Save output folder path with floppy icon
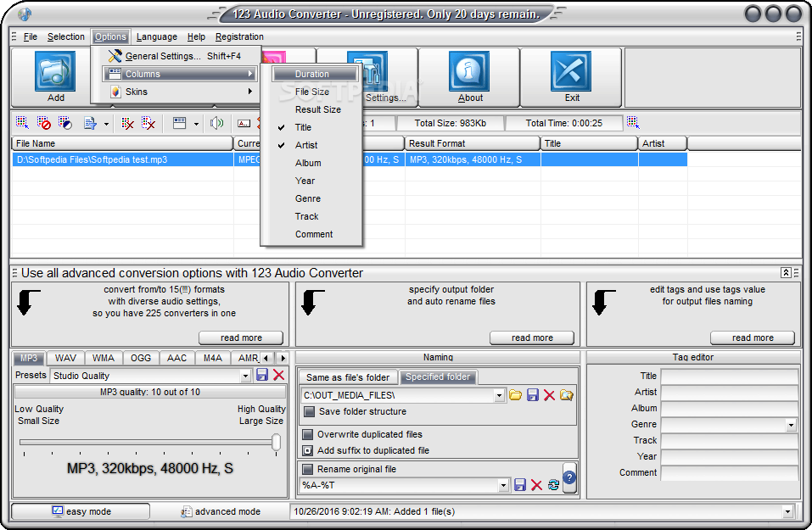 pyautogui.click(x=532, y=395)
